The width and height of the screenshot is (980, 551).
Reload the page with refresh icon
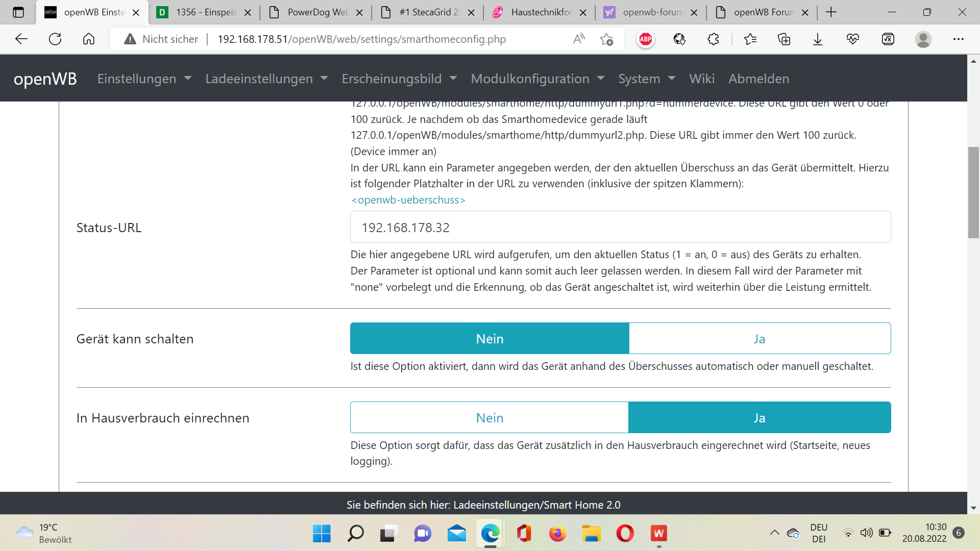pos(55,39)
